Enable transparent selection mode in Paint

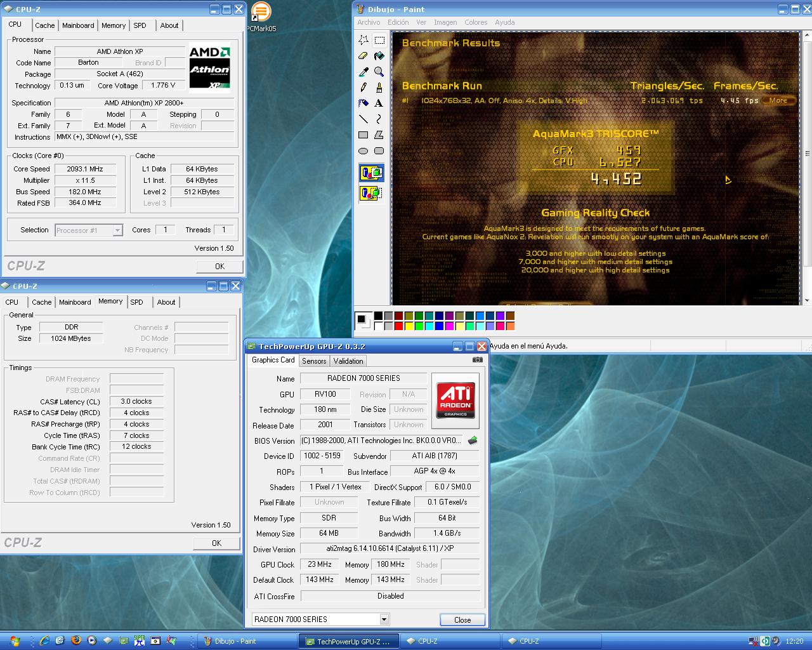coord(371,192)
